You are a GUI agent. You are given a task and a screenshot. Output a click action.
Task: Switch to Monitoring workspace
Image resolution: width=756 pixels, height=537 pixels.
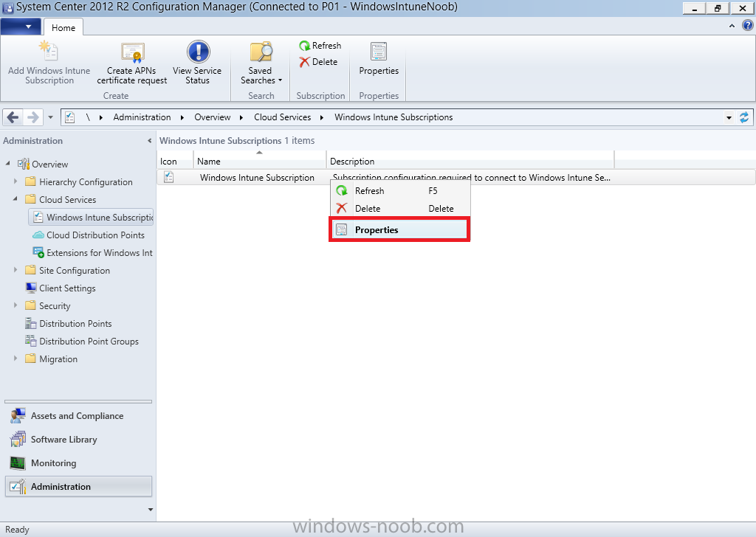pos(78,462)
